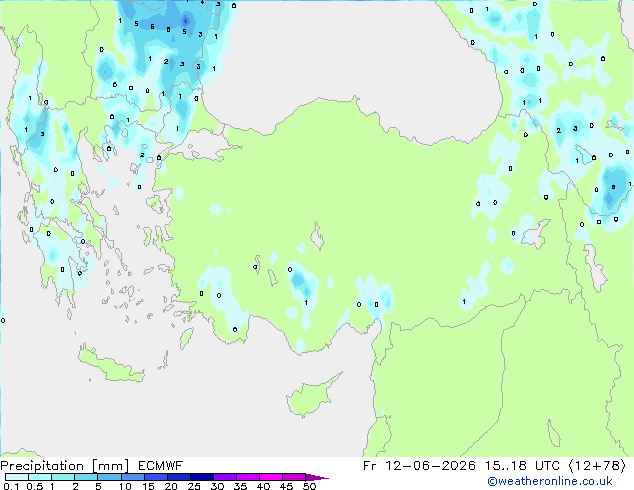Screen dimensions: 634x490
Task: Pick the 30–35 mm purple legend swatch
Action: click(x=224, y=477)
